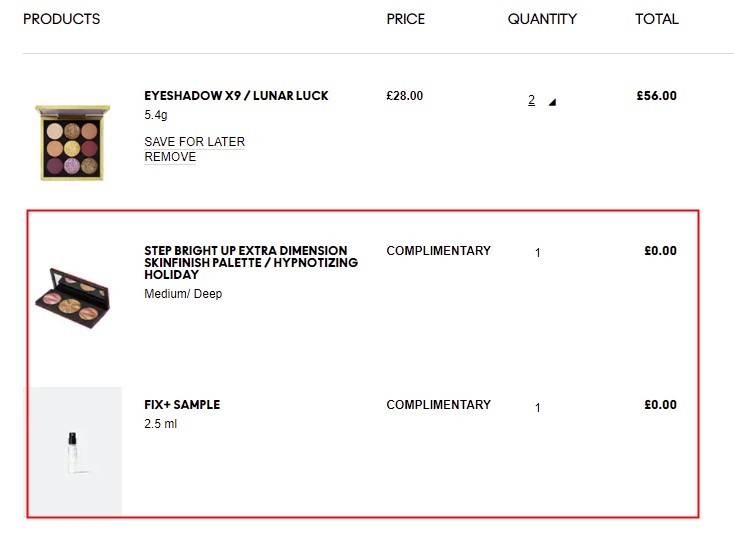
Task: Open the Fix+ Sample bottle thumbnail
Action: click(73, 451)
